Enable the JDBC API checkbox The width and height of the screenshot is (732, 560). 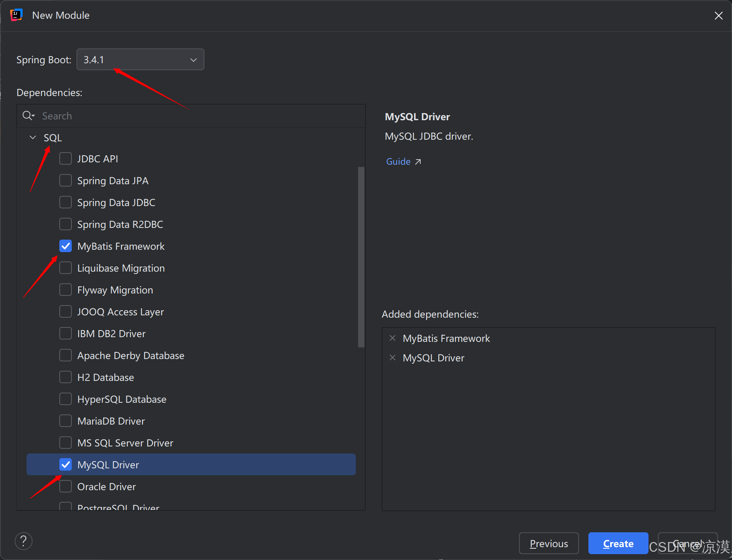click(66, 158)
